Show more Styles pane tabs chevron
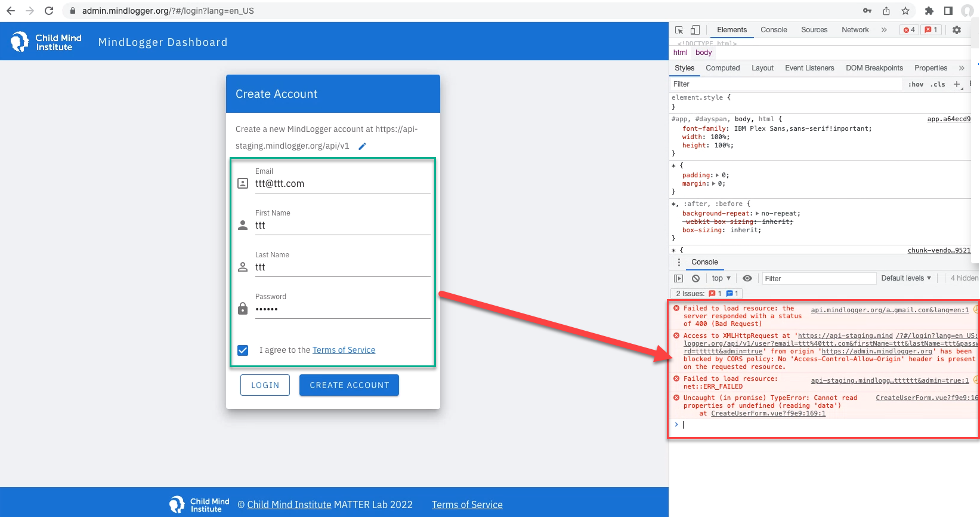This screenshot has height=517, width=980. click(962, 68)
